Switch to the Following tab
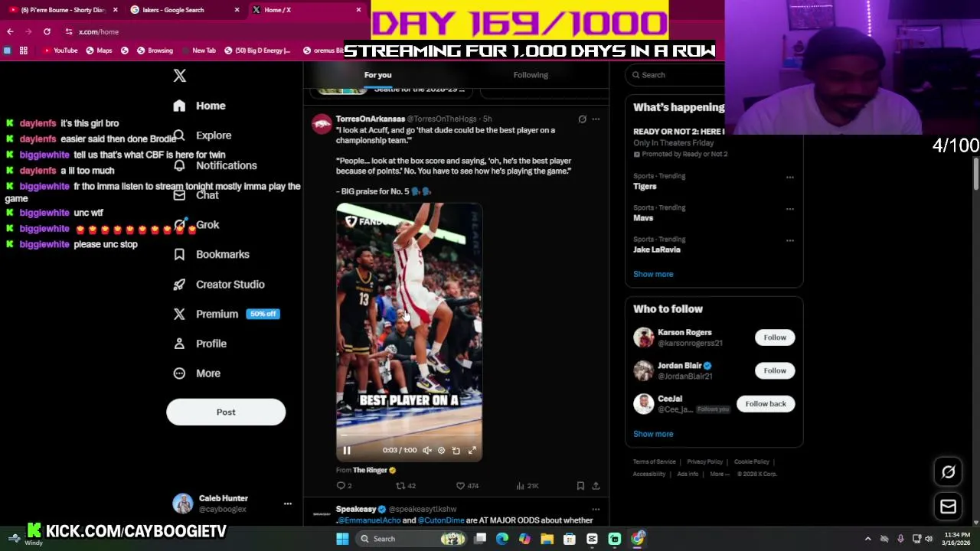This screenshot has height=551, width=980. 531,75
